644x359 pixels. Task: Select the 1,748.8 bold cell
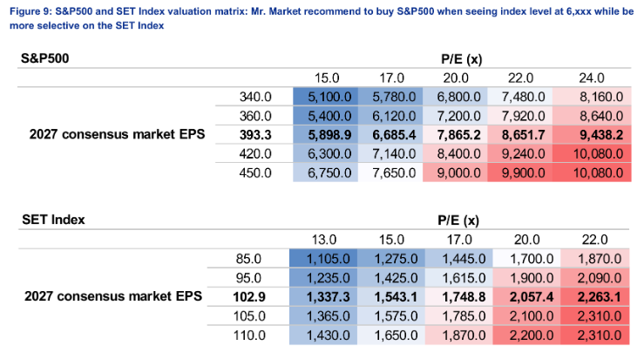click(459, 296)
